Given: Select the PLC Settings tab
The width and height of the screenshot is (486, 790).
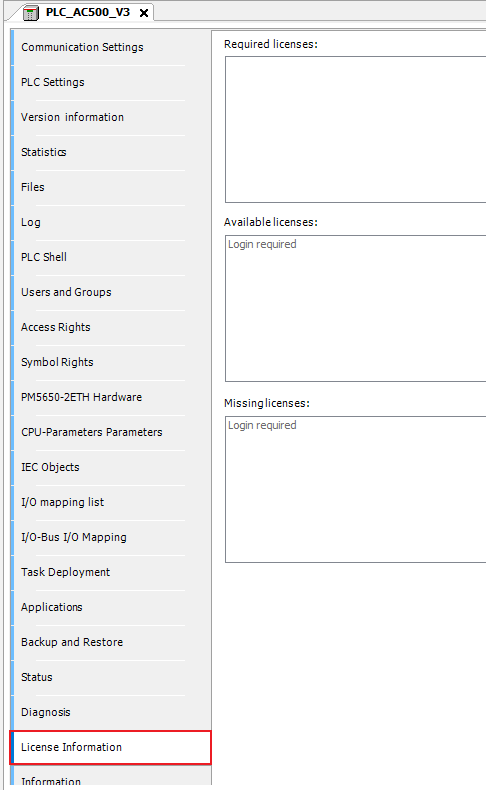Looking at the screenshot, I should (x=52, y=82).
